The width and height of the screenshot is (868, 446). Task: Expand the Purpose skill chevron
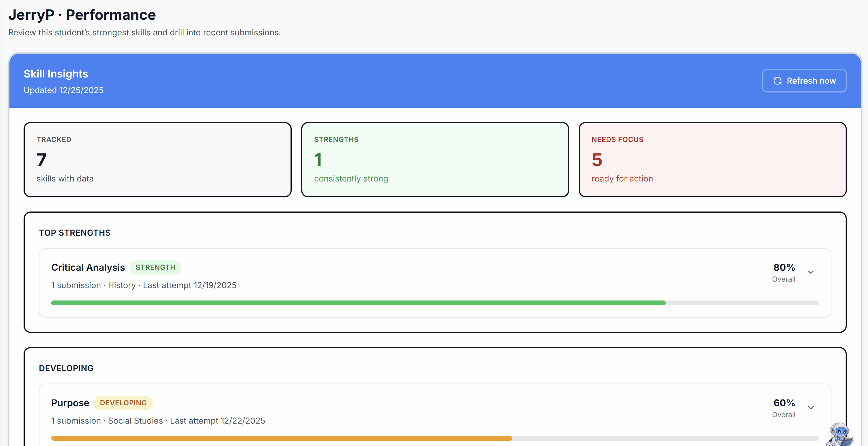811,408
